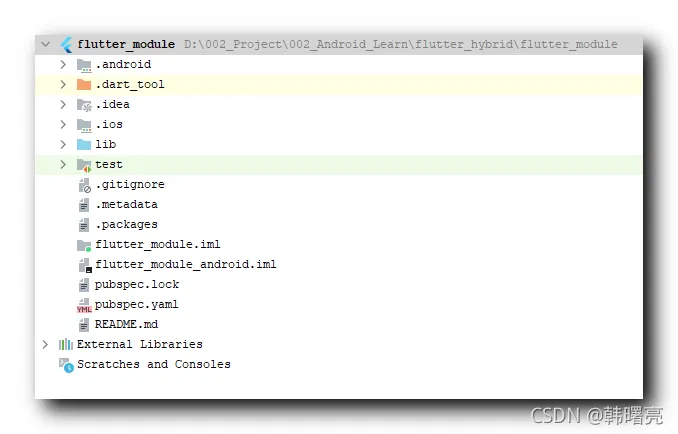This screenshot has height=434, width=678.
Task: Expand the test folder
Action: [63, 164]
